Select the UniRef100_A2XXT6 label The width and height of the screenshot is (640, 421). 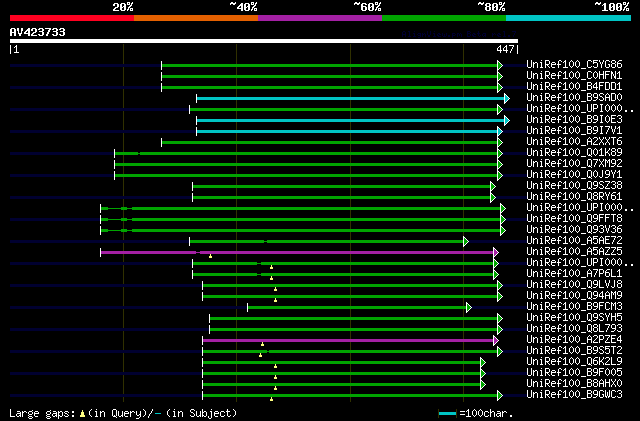pyautogui.click(x=574, y=141)
